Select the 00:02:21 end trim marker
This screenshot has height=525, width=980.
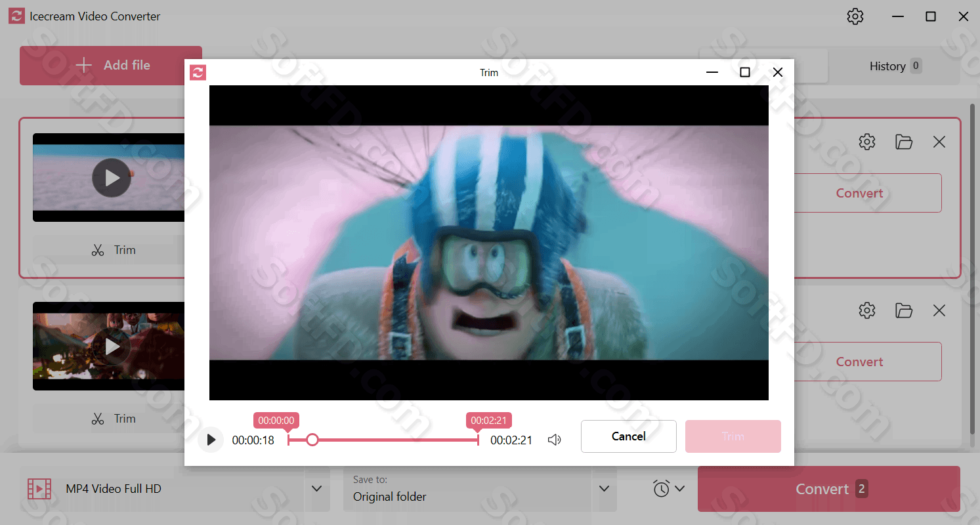click(489, 420)
